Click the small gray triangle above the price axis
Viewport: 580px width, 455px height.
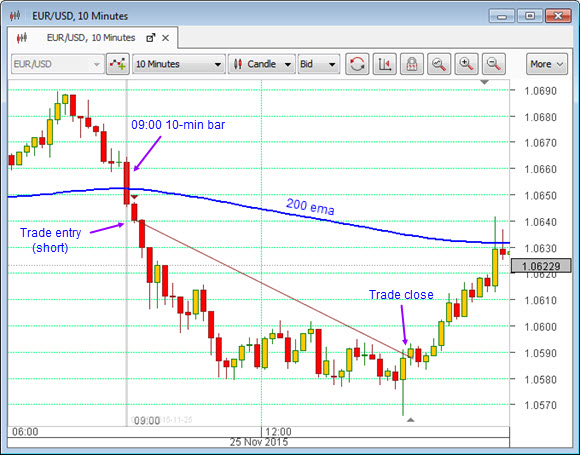pyautogui.click(x=485, y=82)
